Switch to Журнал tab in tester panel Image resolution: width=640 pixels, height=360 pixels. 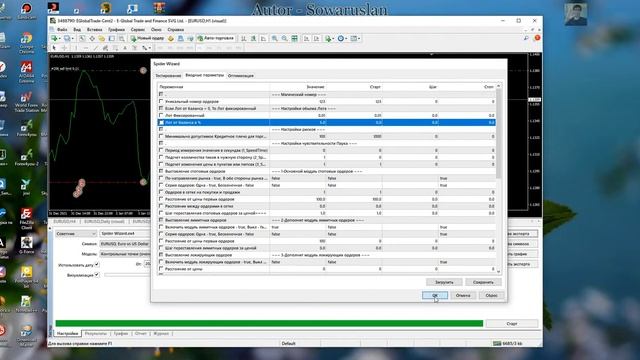(161, 333)
